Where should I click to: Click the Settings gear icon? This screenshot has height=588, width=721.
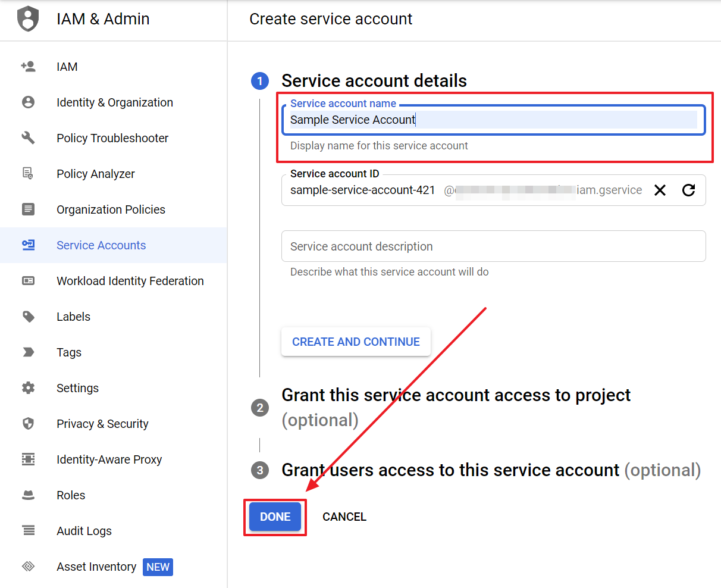28,388
